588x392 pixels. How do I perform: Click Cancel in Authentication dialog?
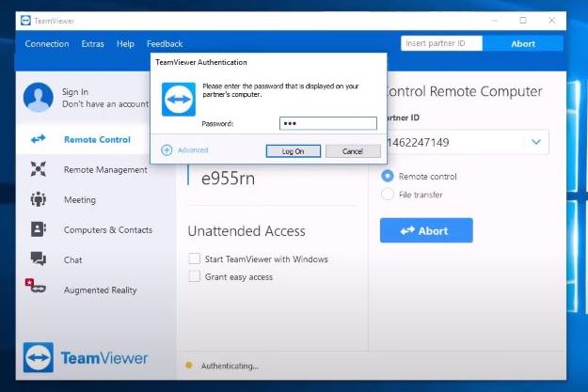353,151
